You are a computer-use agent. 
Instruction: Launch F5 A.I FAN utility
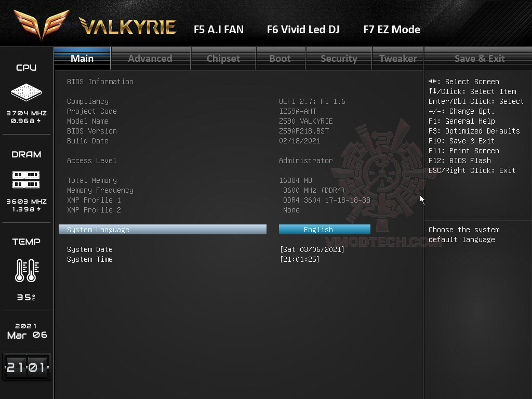pos(219,30)
